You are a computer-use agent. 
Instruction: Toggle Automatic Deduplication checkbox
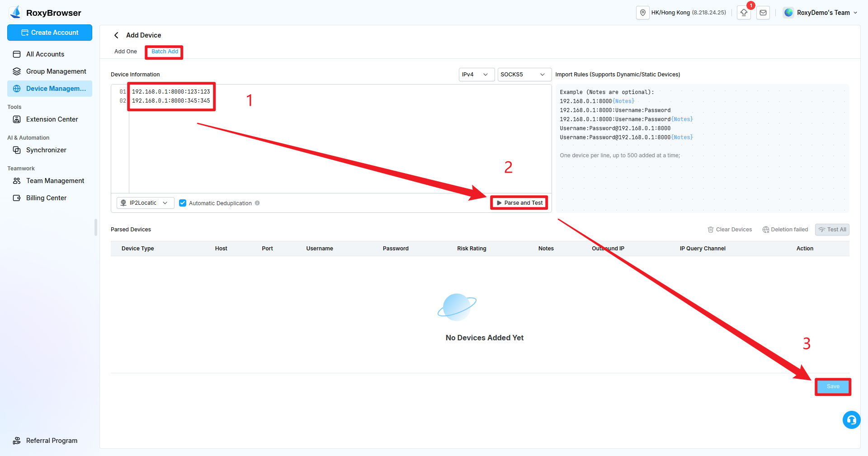pyautogui.click(x=183, y=203)
